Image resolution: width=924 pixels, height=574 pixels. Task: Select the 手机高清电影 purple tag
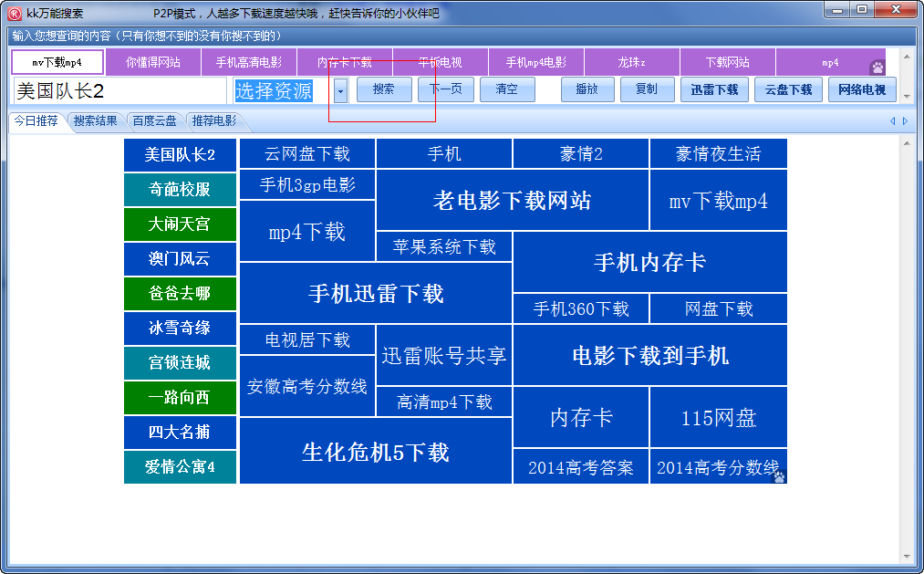point(249,62)
